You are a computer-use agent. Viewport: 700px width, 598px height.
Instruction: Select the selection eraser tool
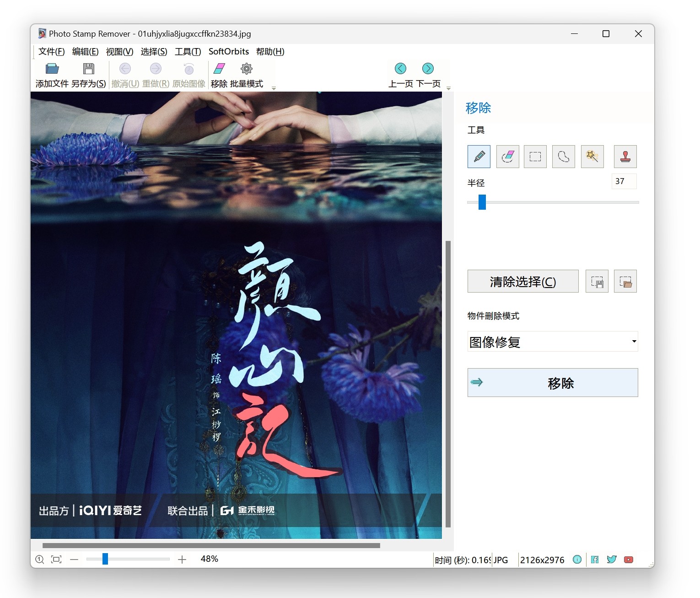point(507,157)
